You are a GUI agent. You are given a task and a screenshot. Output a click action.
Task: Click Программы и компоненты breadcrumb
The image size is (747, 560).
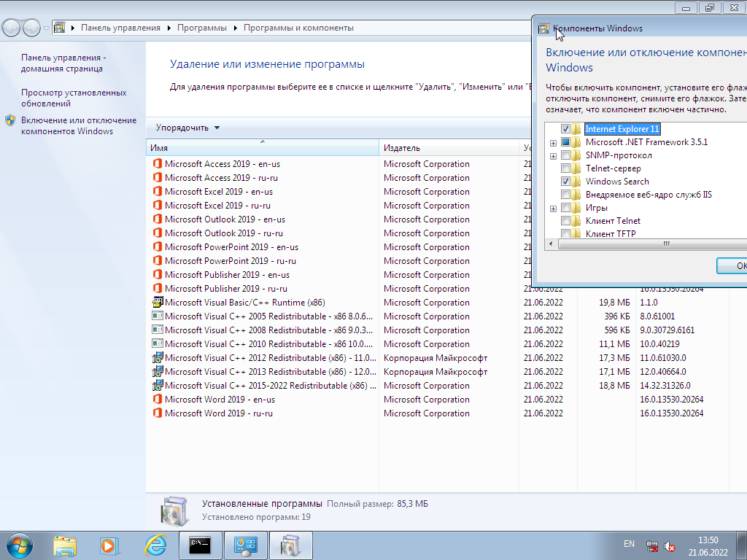coord(298,28)
